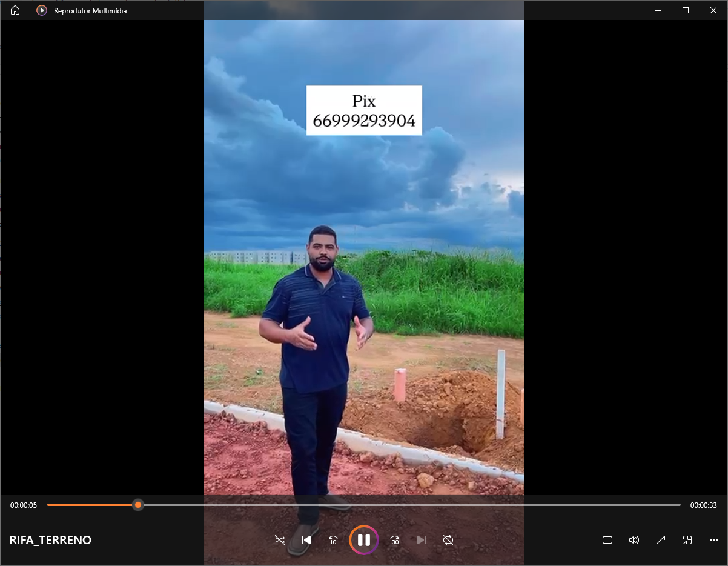728x566 pixels.
Task: Click the Reprodutor Multimídia app icon
Action: 41,10
